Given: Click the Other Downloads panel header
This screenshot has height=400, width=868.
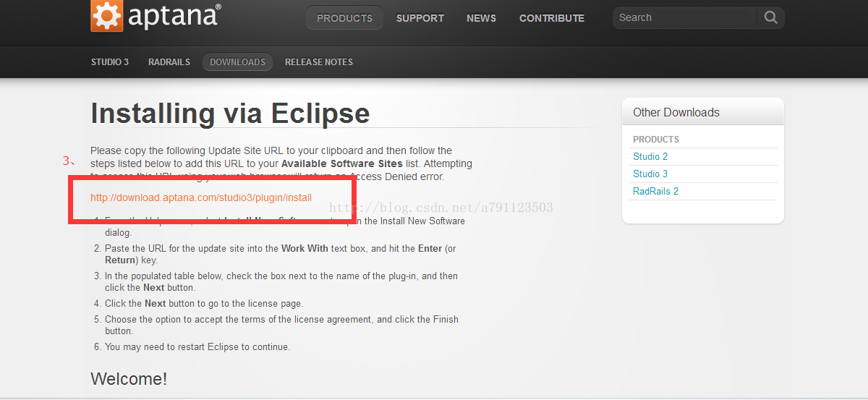Looking at the screenshot, I should [703, 112].
